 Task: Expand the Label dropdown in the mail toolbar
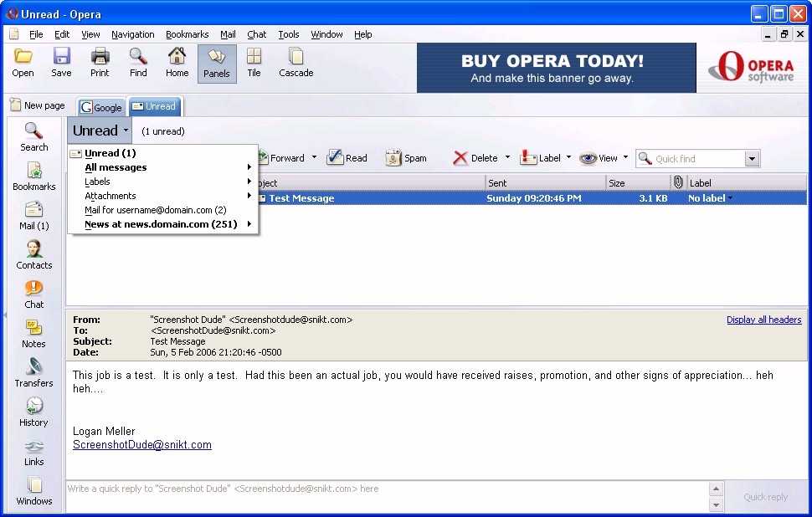click(x=568, y=157)
